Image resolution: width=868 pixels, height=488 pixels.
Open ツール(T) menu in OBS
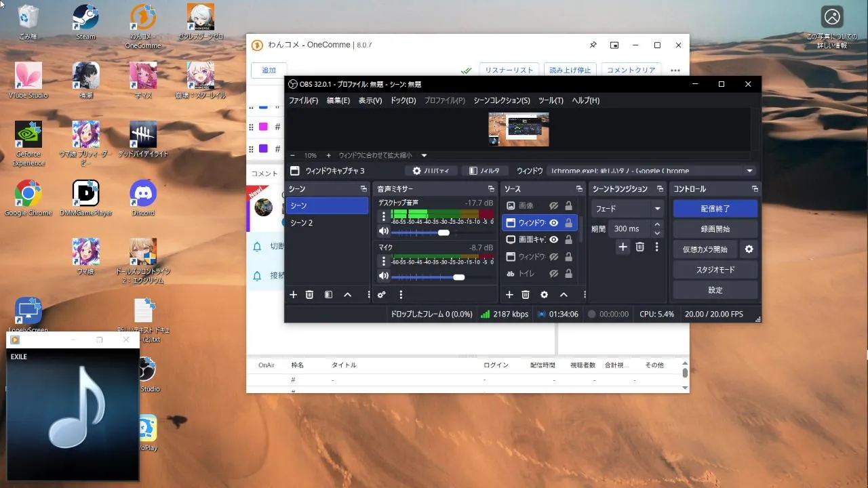(551, 100)
